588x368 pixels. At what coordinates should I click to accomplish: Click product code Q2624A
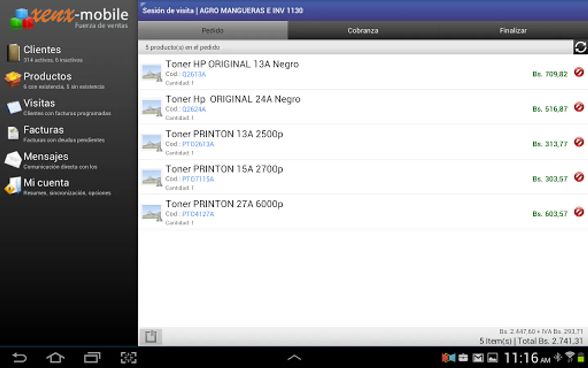tap(194, 109)
